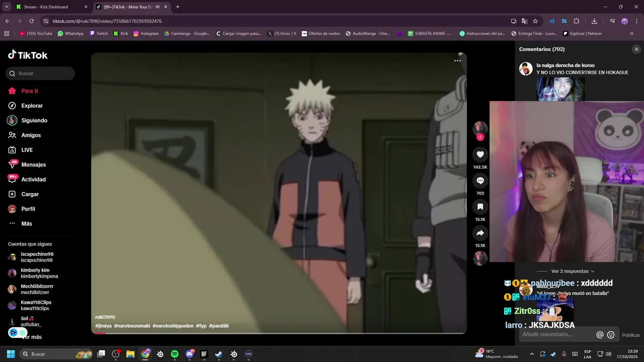Image resolution: width=644 pixels, height=362 pixels.
Task: Open the Twitch bookmark
Action: [99, 34]
